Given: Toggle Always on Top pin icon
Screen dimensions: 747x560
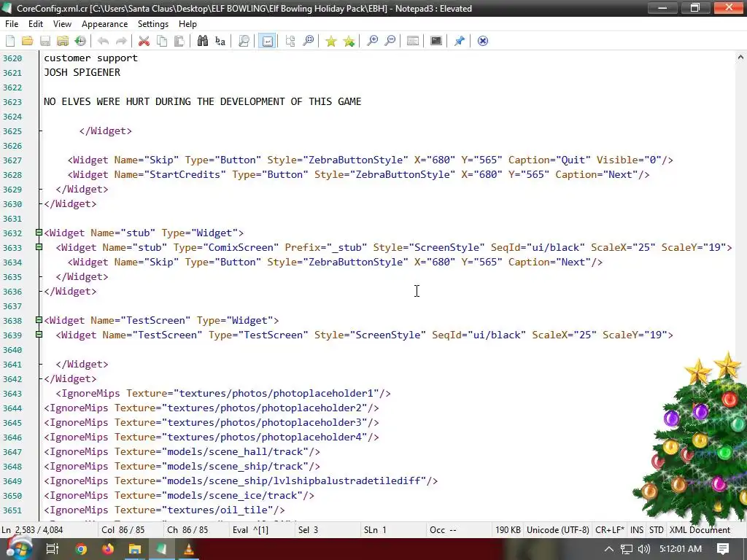Looking at the screenshot, I should (460, 41).
